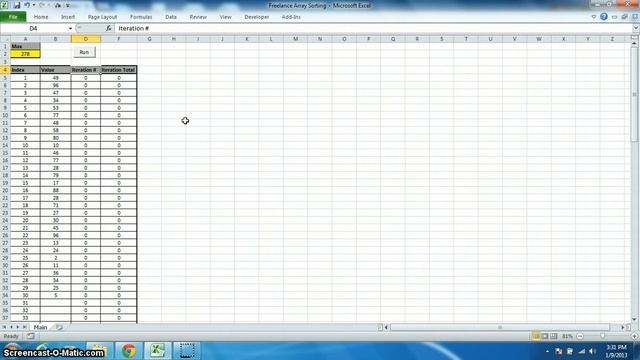Open the Main sheet tab
Image resolution: width=640 pixels, height=360 pixels.
40,327
